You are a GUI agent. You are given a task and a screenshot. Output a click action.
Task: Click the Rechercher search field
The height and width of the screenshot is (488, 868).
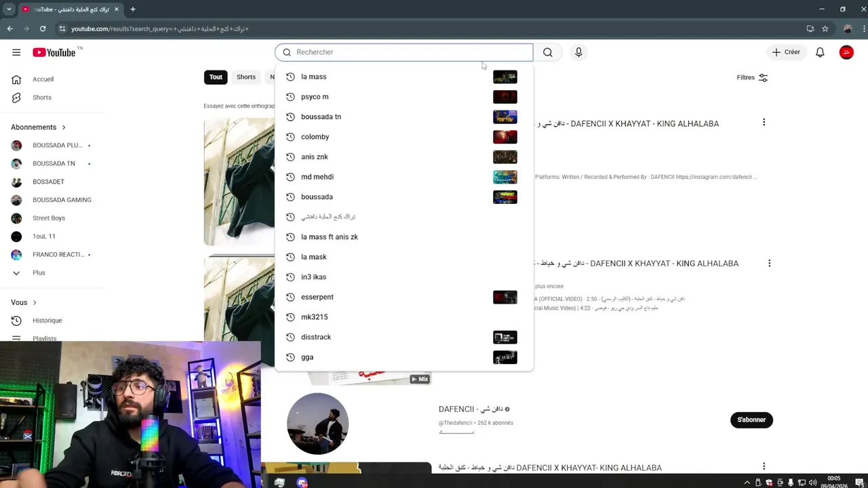tap(404, 52)
